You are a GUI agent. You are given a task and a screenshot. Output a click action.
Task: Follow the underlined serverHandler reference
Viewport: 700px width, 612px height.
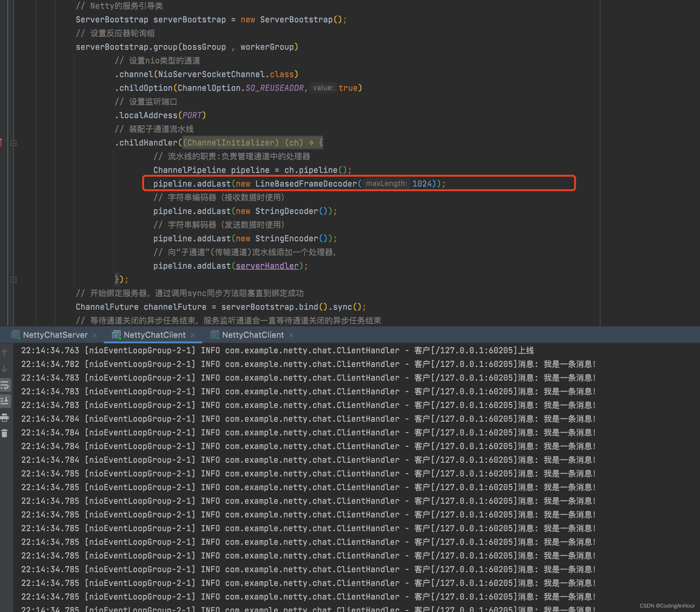tap(267, 266)
